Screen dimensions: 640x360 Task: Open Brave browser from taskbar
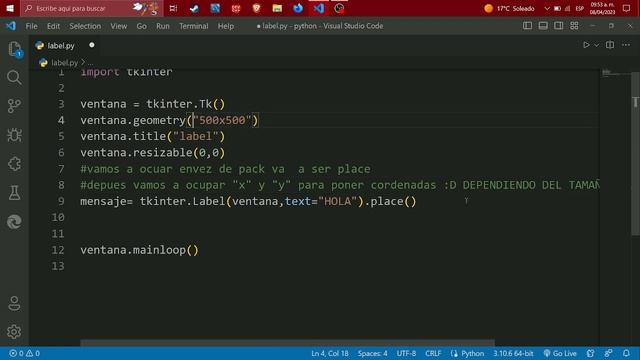coord(256,8)
